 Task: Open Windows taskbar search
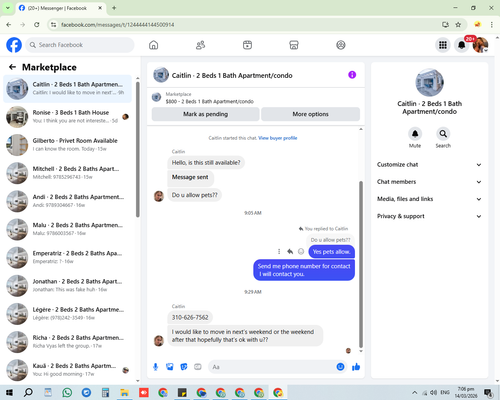[28, 393]
